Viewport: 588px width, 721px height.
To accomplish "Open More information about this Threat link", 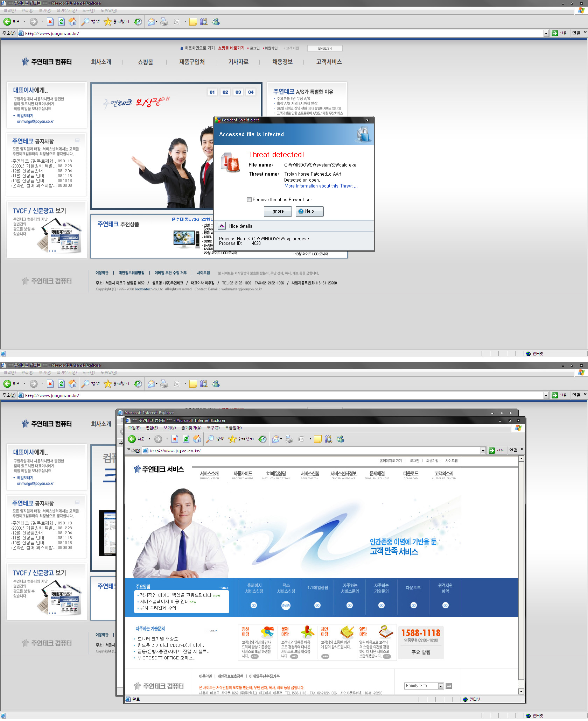I will pyautogui.click(x=321, y=186).
